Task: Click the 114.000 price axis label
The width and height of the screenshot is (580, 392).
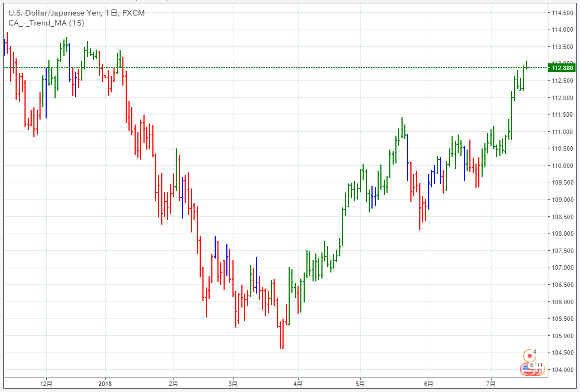Action: point(562,29)
